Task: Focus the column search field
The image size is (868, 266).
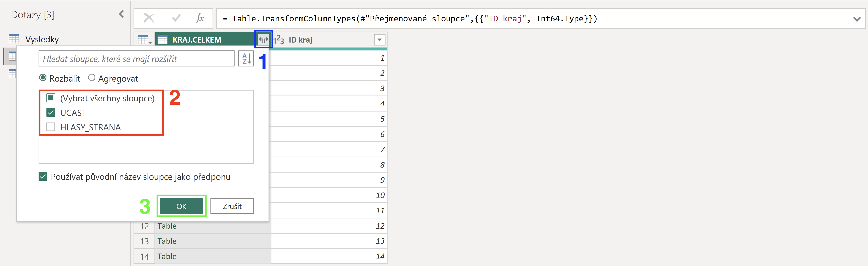Action: (136, 59)
